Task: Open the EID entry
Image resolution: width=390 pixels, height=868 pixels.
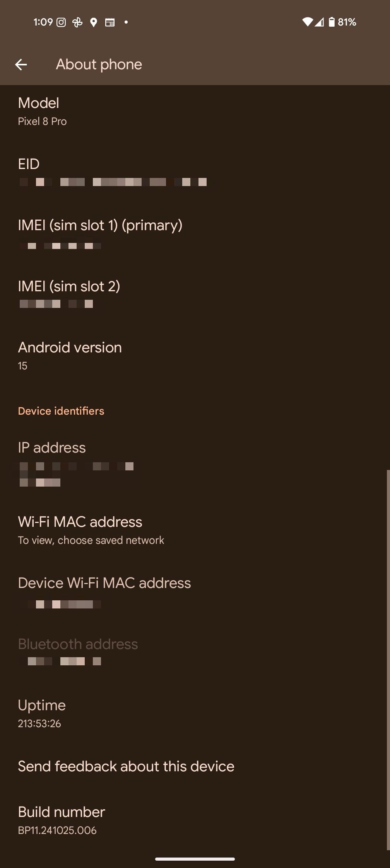Action: coord(195,173)
